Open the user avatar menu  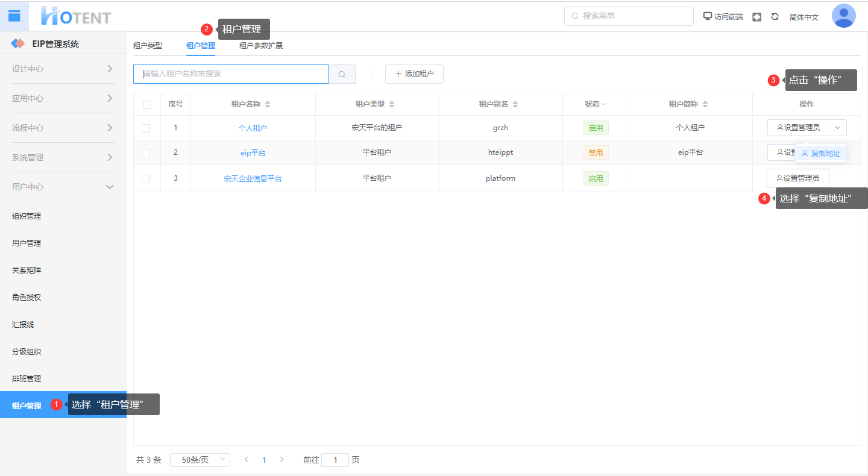(x=843, y=16)
